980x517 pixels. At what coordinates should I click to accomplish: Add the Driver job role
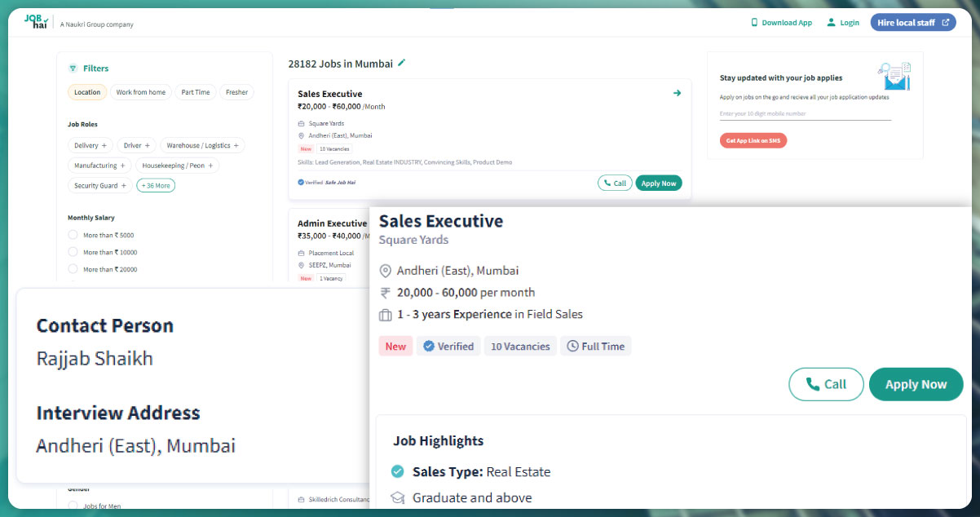[137, 145]
